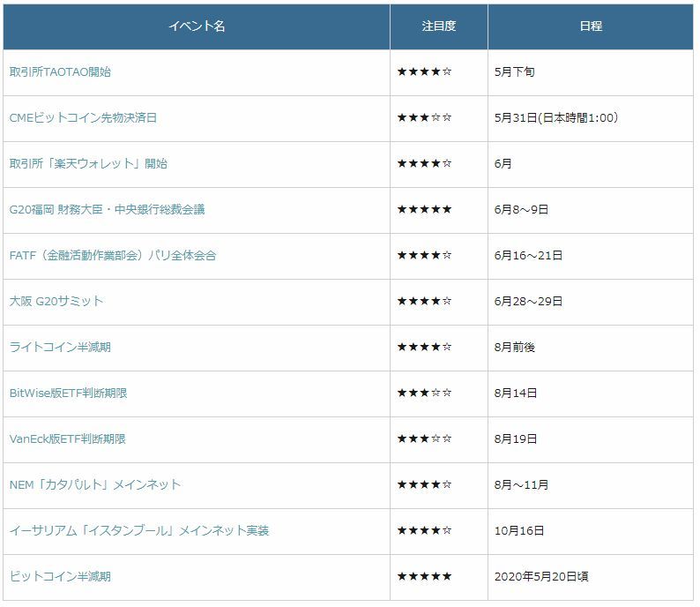Select NEM「カタパルト」メインネット link
Image resolution: width=700 pixels, height=607 pixels.
coord(95,485)
